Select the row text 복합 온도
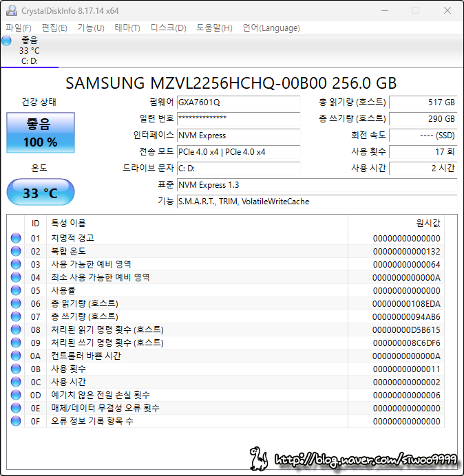Image resolution: width=464 pixels, height=476 pixels. (x=68, y=251)
